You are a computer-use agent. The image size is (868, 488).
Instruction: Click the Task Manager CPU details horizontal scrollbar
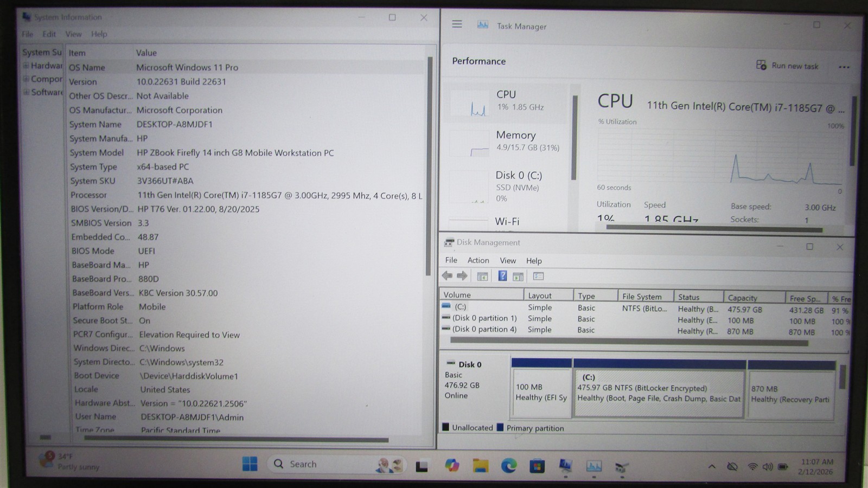714,228
